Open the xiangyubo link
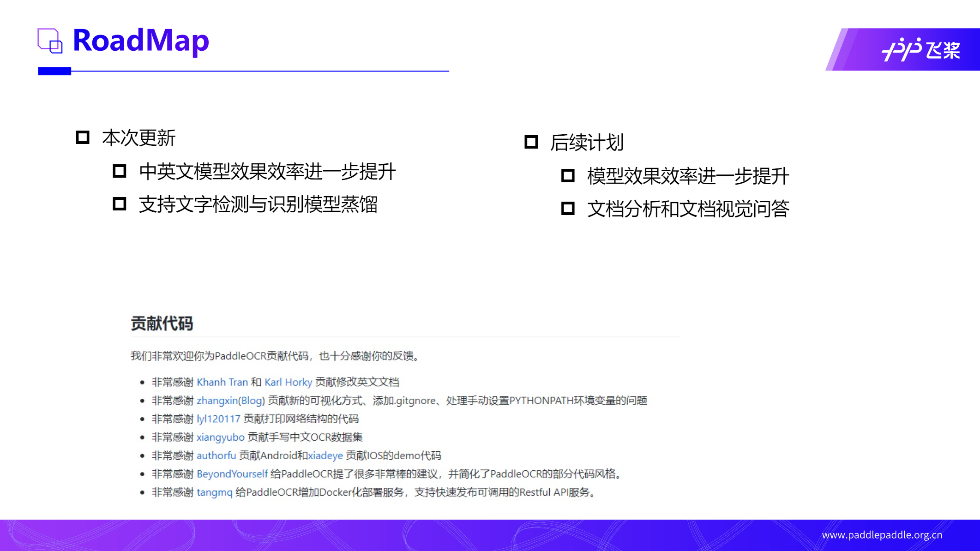The image size is (980, 551). click(x=220, y=437)
